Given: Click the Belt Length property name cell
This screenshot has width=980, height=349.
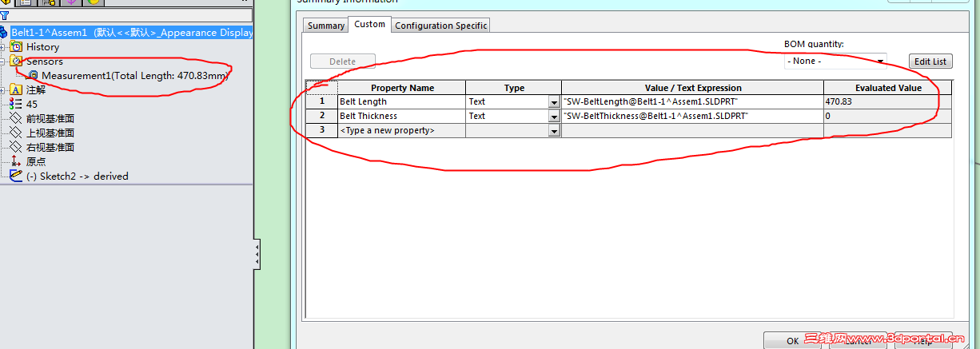Looking at the screenshot, I should coord(402,101).
